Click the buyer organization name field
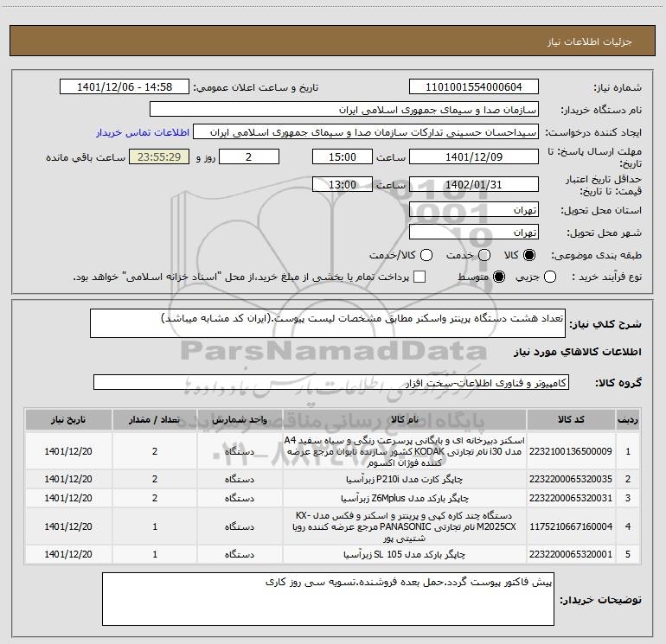The image size is (666, 644). [344, 110]
